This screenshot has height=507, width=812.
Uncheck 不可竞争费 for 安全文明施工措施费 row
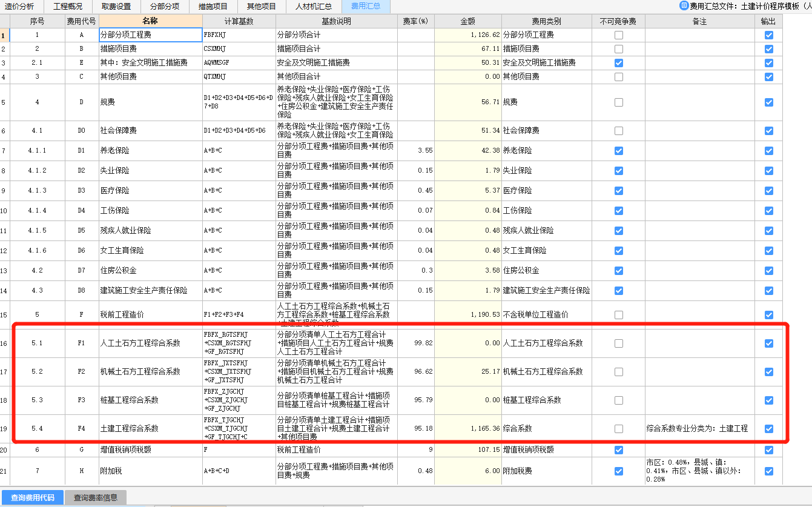coord(618,63)
